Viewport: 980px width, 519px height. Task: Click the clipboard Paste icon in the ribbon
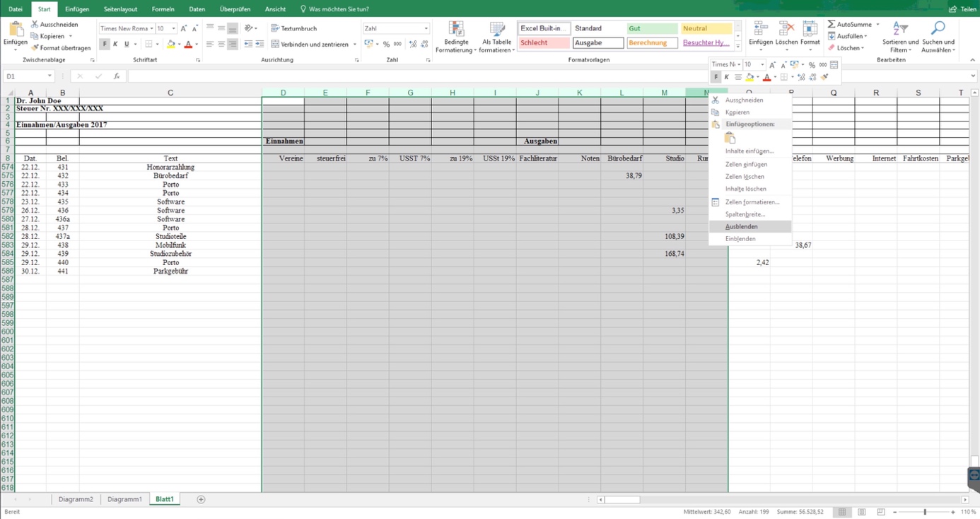15,30
